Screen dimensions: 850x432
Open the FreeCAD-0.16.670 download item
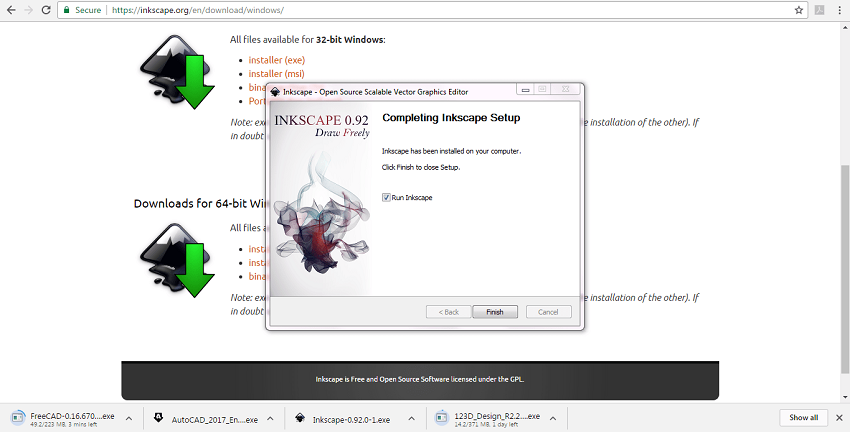[x=72, y=416]
